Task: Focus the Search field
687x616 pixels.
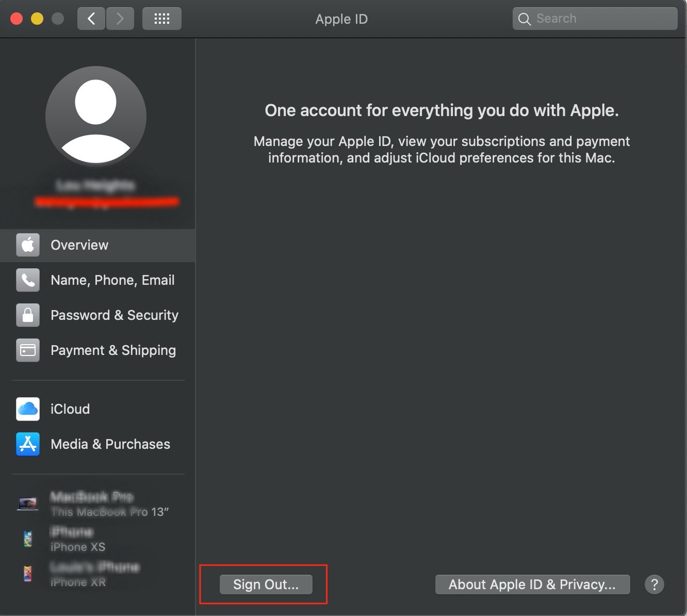Action: click(x=595, y=19)
